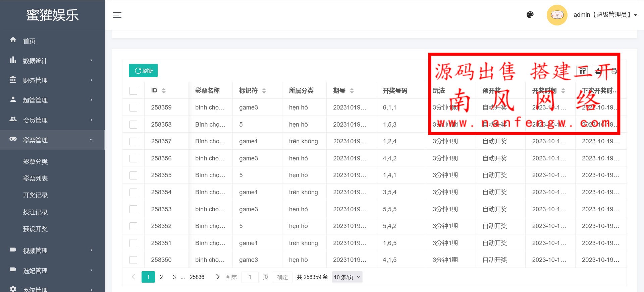Open 开奖记录 in the sidebar
644x292 pixels.
(x=35, y=195)
